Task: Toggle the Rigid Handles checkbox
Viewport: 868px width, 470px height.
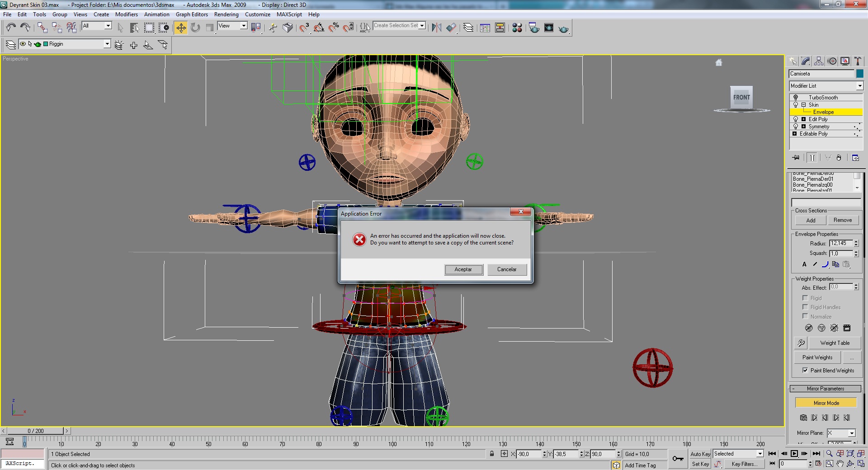Action: [x=805, y=307]
